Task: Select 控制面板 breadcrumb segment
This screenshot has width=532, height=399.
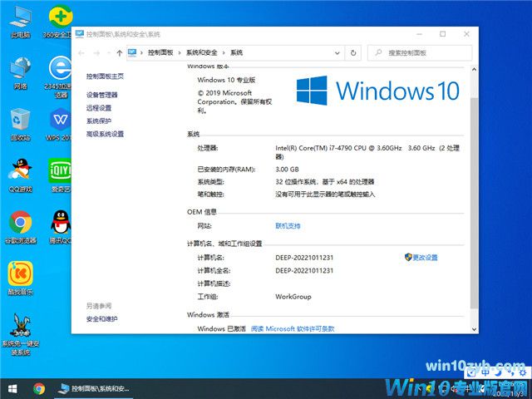Action: (x=160, y=52)
